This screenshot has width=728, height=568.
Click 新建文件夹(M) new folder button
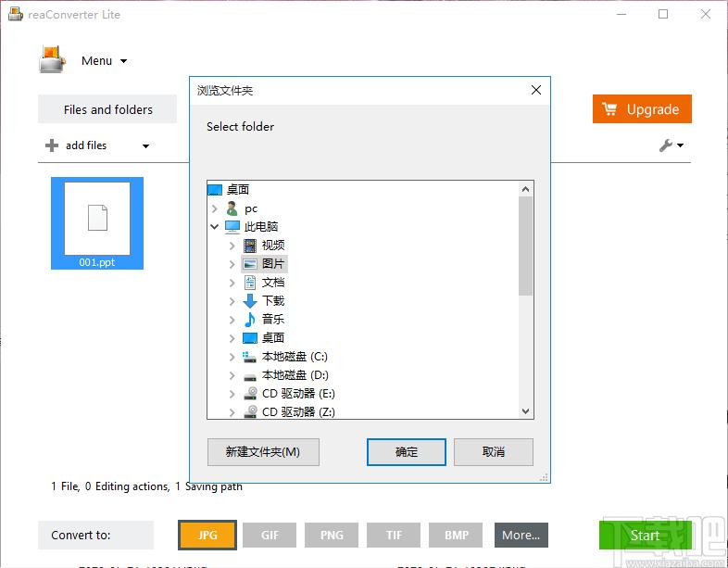click(x=263, y=452)
